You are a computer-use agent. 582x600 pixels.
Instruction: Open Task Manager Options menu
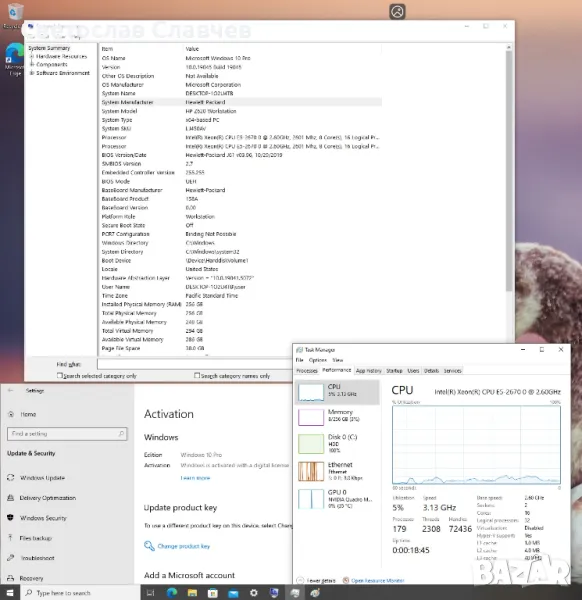pyautogui.click(x=318, y=360)
